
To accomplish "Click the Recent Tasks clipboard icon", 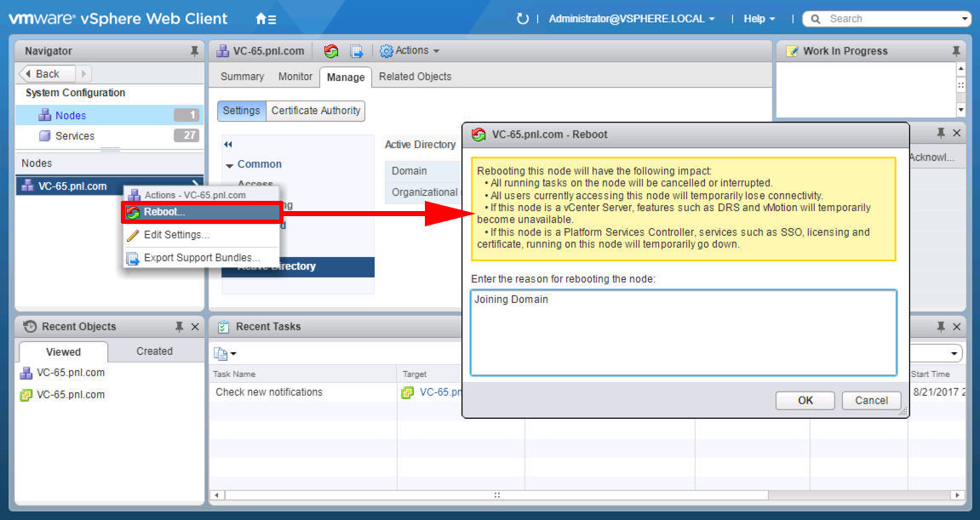I will click(x=223, y=327).
